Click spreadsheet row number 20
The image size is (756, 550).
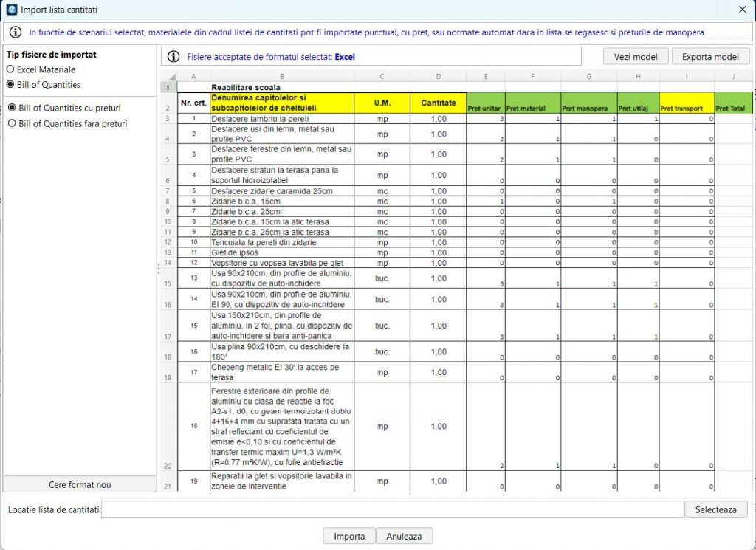168,427
